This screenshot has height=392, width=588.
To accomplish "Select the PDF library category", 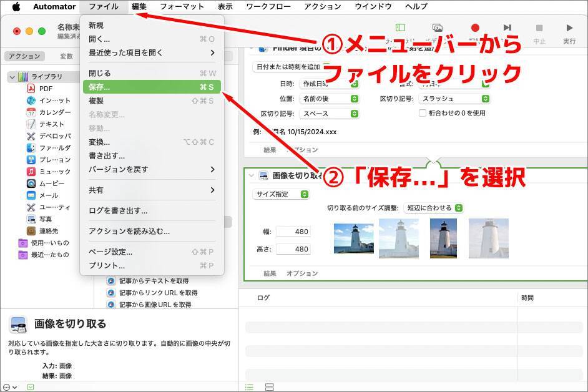I will tap(45, 89).
